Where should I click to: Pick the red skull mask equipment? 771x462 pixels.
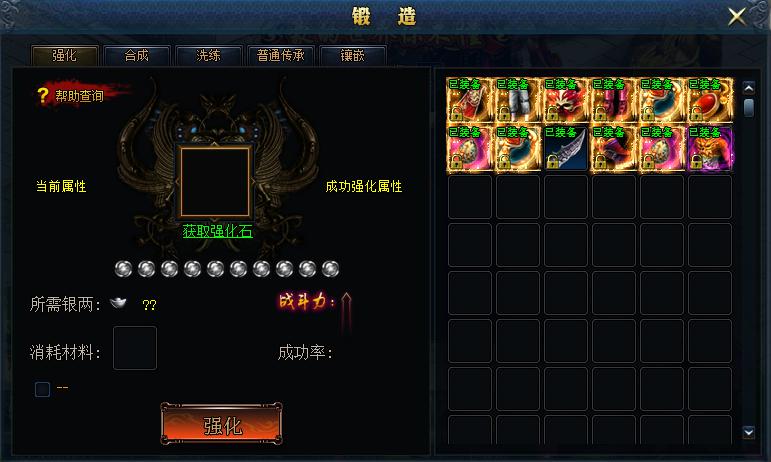click(565, 100)
